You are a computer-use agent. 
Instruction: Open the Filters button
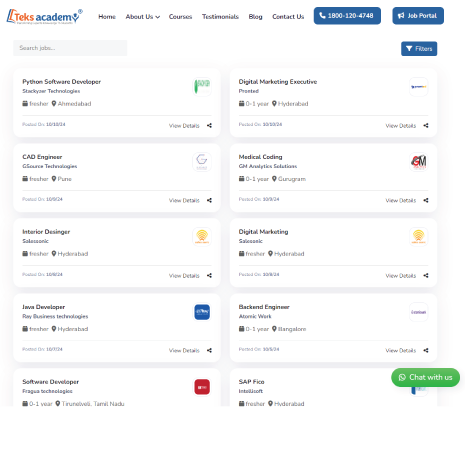click(x=419, y=49)
